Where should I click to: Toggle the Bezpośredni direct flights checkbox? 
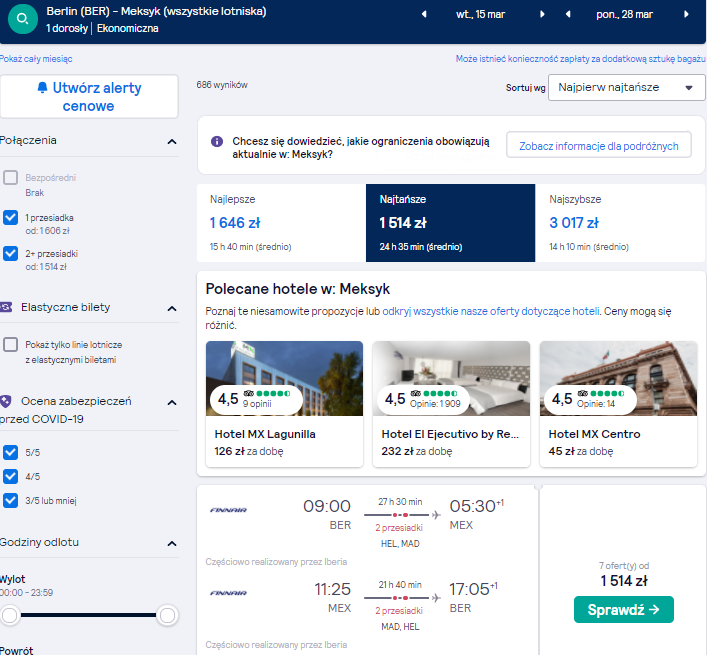pyautogui.click(x=10, y=178)
